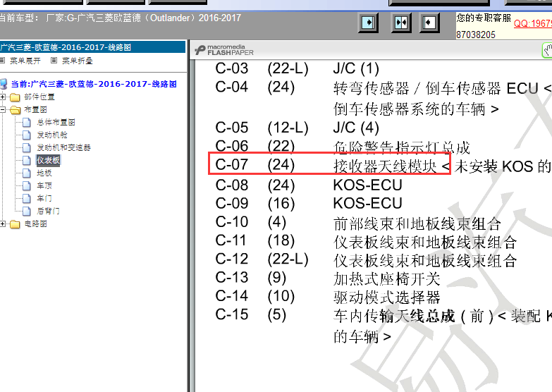
Task: Click the computer icon beside 当前 root node
Action: point(4,84)
